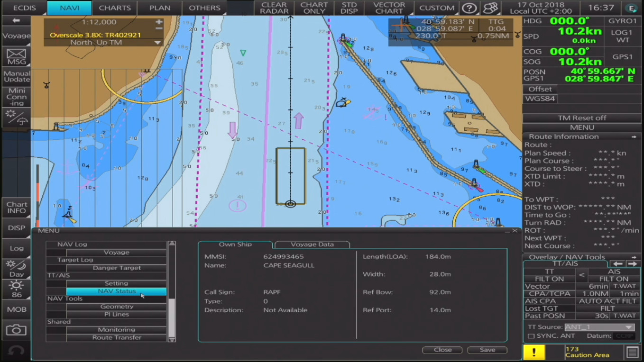
Task: Open the MSG envelope messages icon
Action: coord(16,56)
